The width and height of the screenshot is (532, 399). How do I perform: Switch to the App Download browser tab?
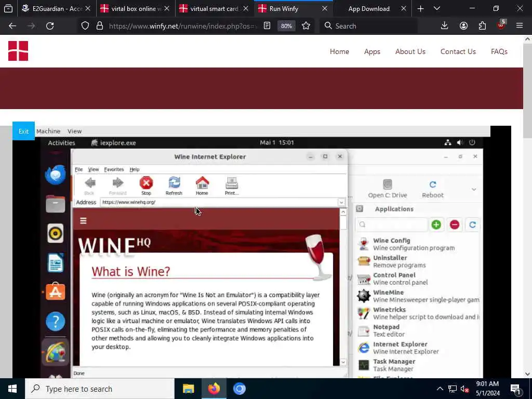373,8
